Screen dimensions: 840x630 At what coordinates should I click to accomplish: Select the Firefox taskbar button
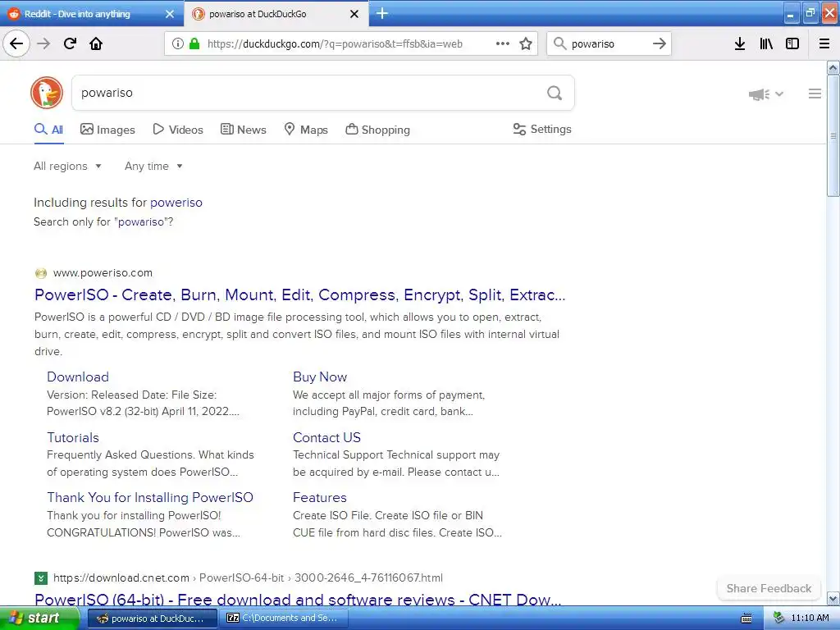[x=153, y=619]
